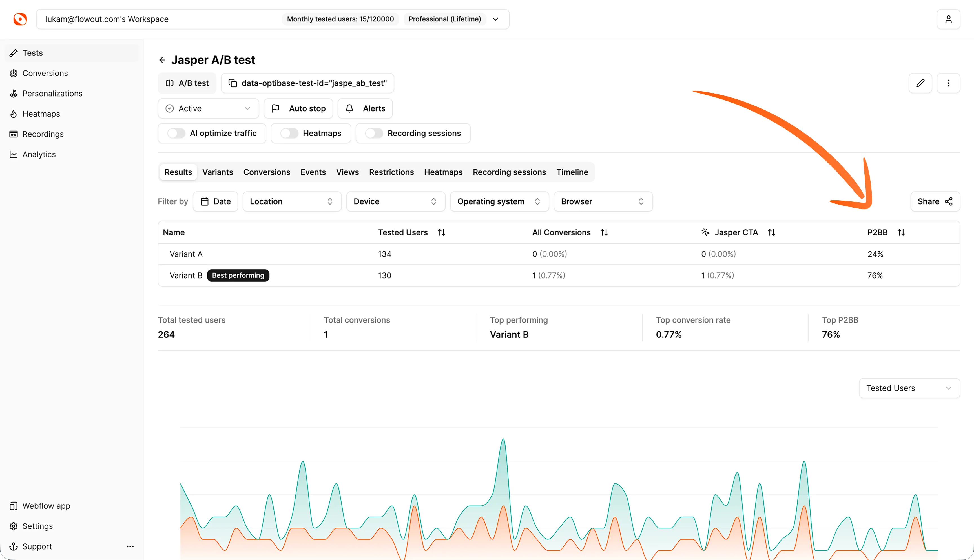Click the Support ellipsis icon in sidebar
Viewport: 974px width, 560px height.
pyautogui.click(x=130, y=546)
